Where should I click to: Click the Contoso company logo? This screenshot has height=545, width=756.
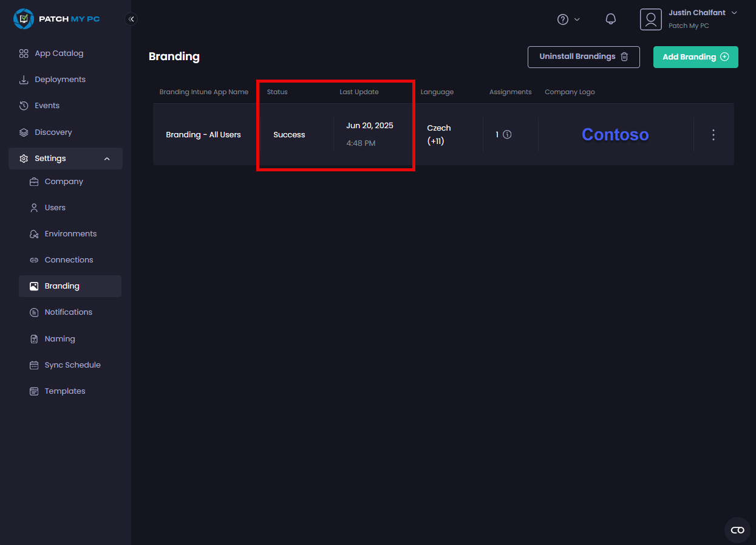tap(615, 135)
